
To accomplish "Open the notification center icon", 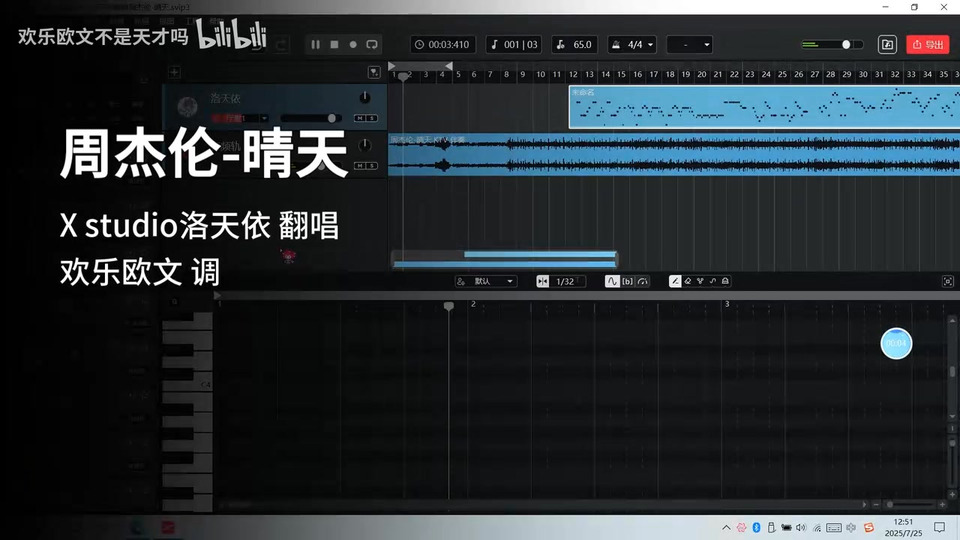I will pos(940,527).
